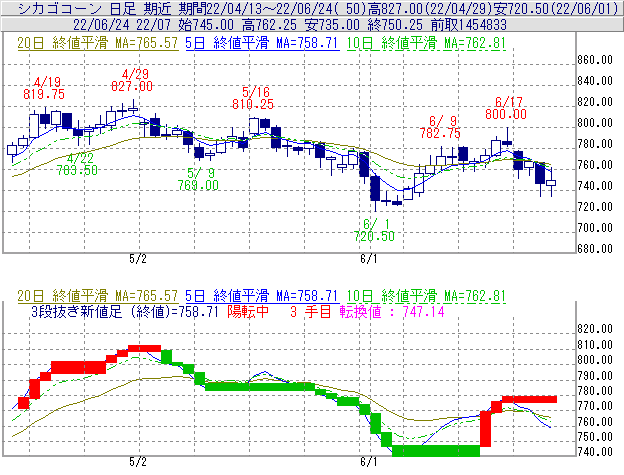The image size is (624, 475).
Task: Click the 6/1 720.50 low label
Action: pos(374,230)
